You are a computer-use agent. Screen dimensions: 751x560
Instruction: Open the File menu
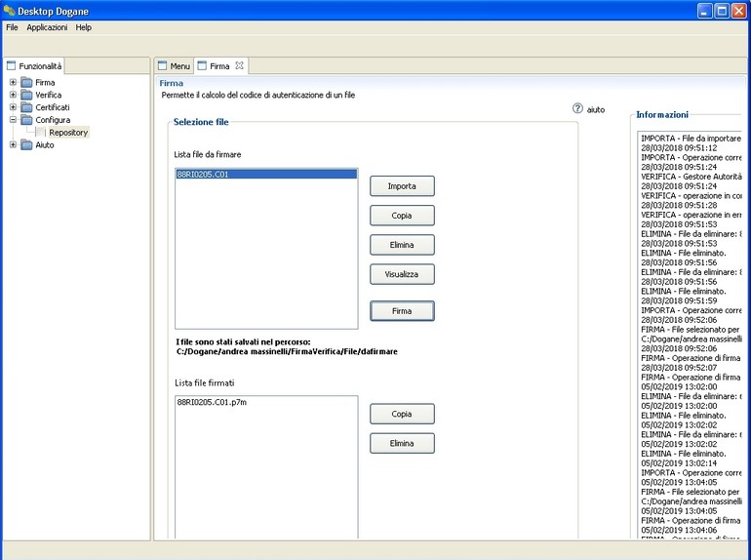[12, 27]
